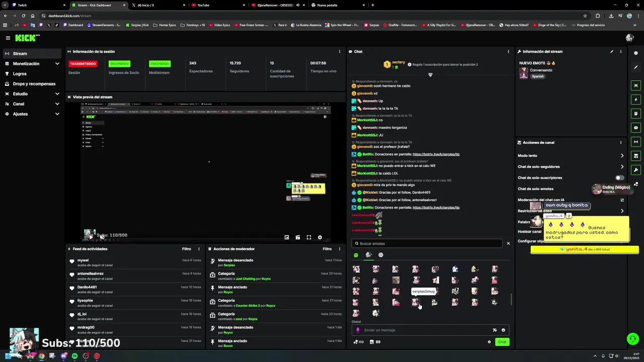Open Logros in the sidebar

click(x=31, y=74)
